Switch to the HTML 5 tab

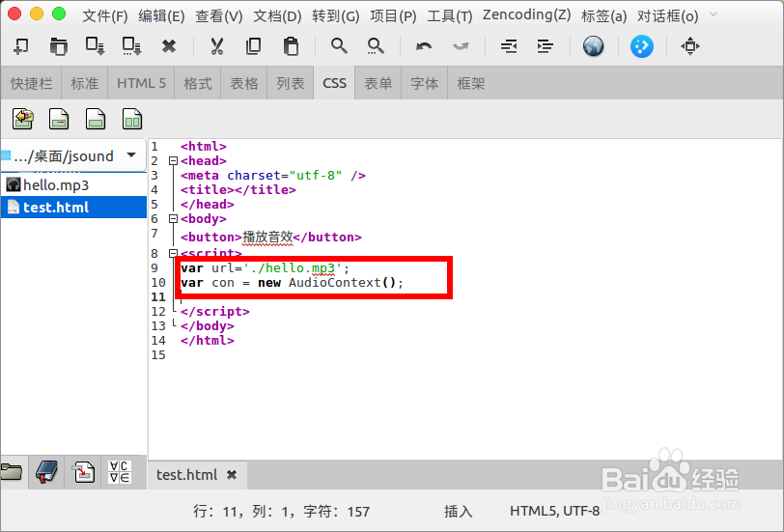[x=141, y=83]
